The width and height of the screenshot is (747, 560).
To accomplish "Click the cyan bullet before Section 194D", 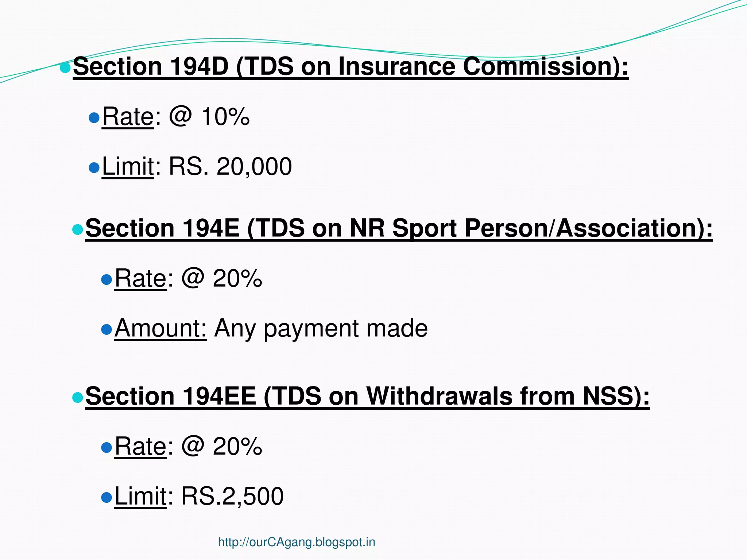I will [65, 67].
